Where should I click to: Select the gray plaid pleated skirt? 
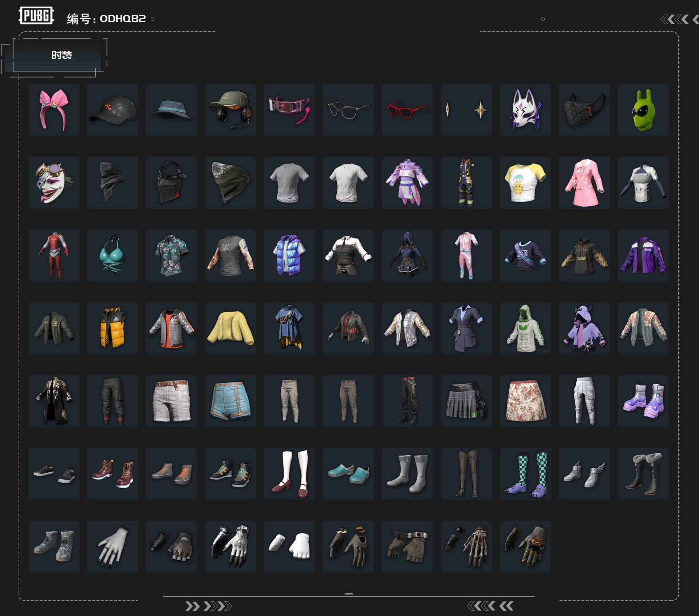click(466, 401)
